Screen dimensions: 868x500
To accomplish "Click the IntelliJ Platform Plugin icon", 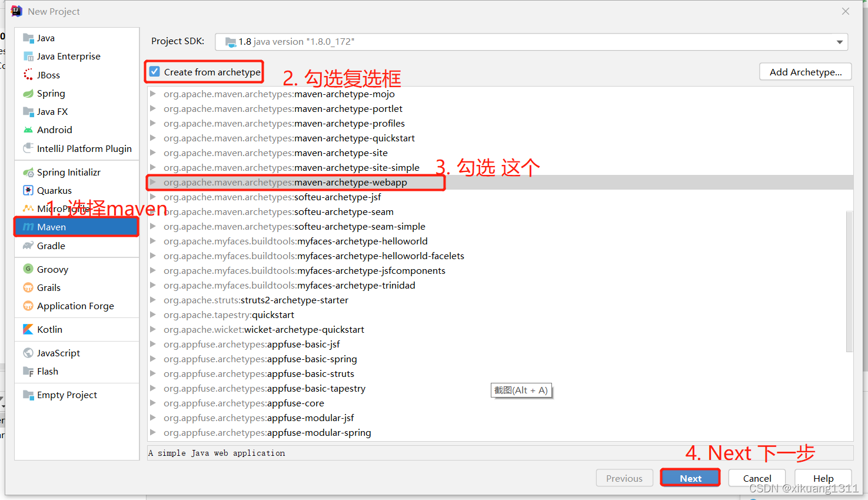I will tap(28, 148).
